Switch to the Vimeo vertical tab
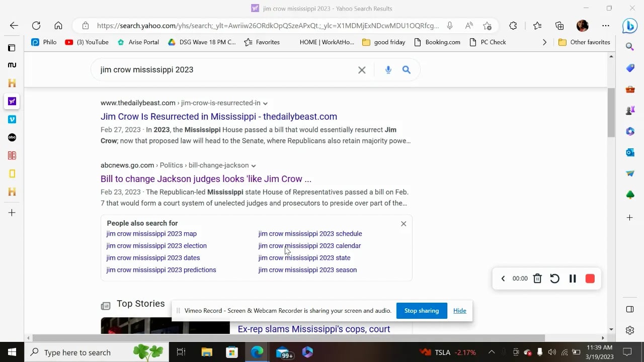Viewport: 644px width, 362px height. pyautogui.click(x=12, y=119)
